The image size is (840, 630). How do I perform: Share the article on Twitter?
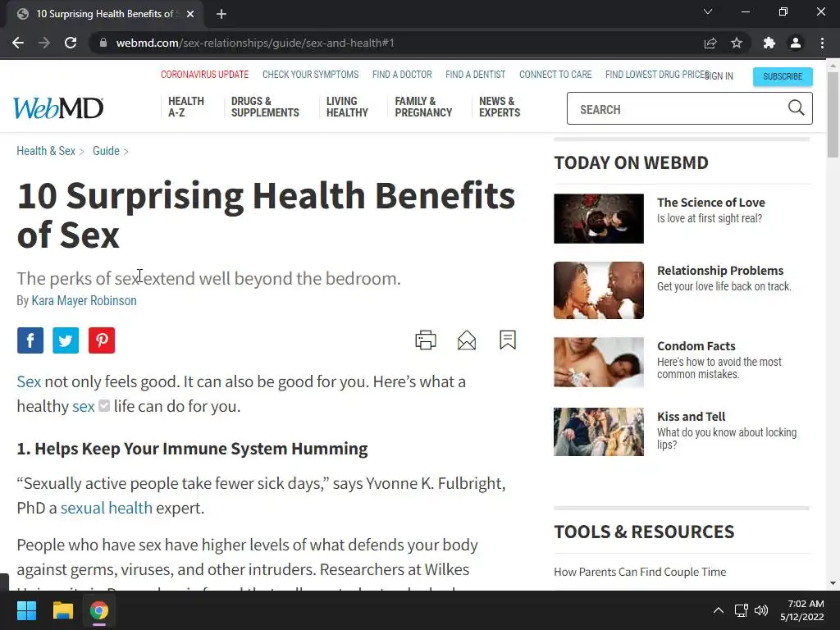[66, 340]
